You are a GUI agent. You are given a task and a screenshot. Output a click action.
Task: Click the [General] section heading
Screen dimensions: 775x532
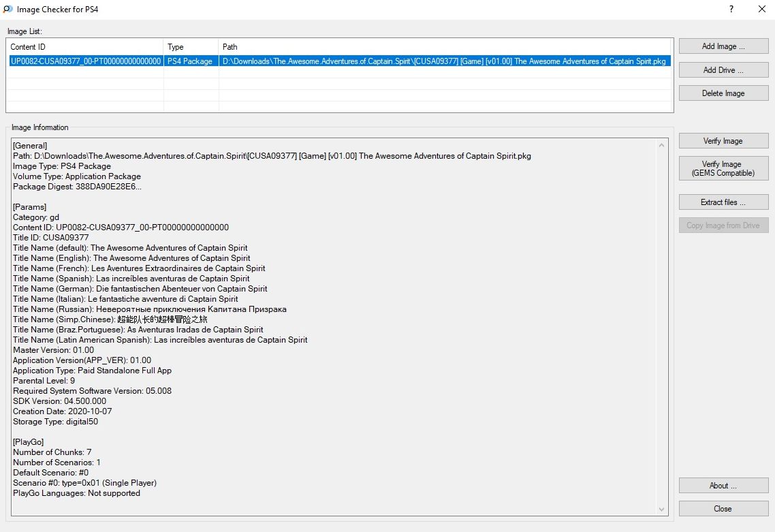click(x=30, y=145)
